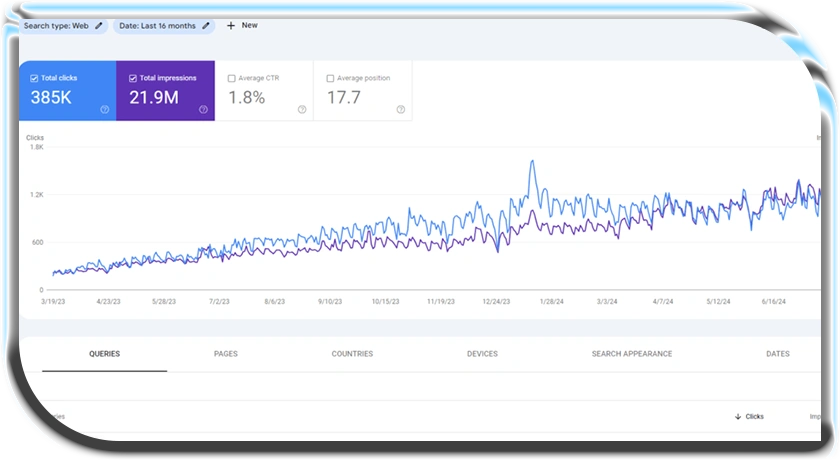
Task: Select the QUERIES tab
Action: point(105,354)
